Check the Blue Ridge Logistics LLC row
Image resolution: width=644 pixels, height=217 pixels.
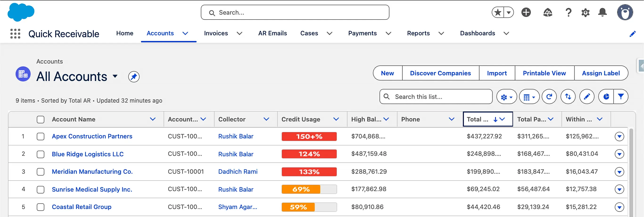(41, 154)
